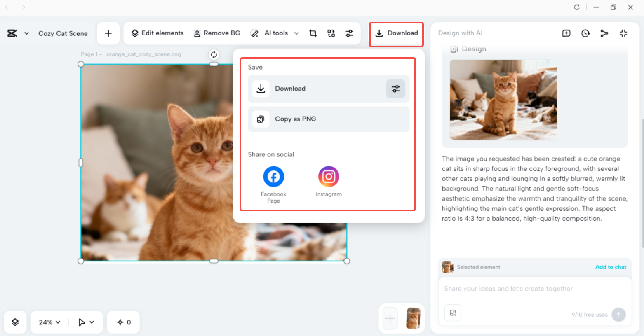Image resolution: width=644 pixels, height=336 pixels.
Task: Expand the cursor tool options chevron
Action: coord(92,322)
